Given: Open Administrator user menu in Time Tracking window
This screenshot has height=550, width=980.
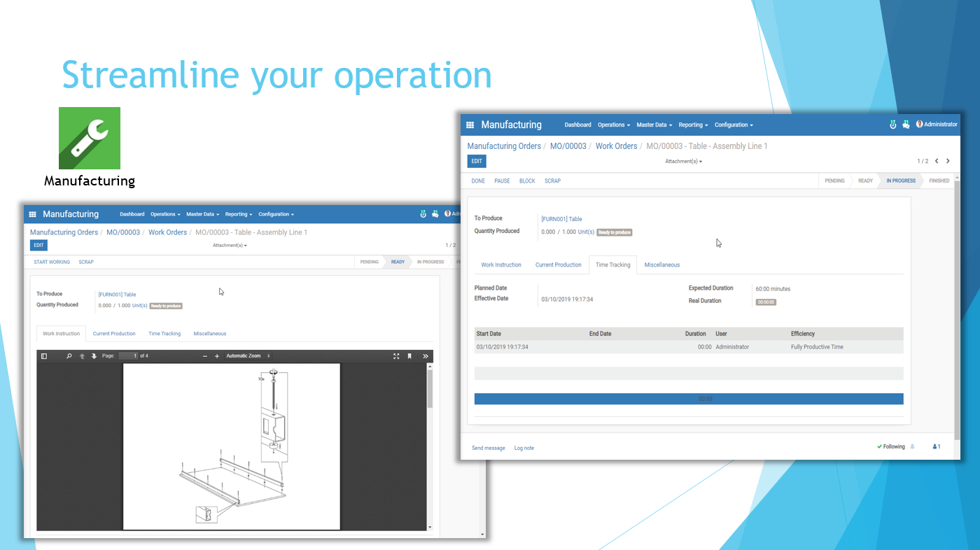Looking at the screenshot, I should 937,125.
